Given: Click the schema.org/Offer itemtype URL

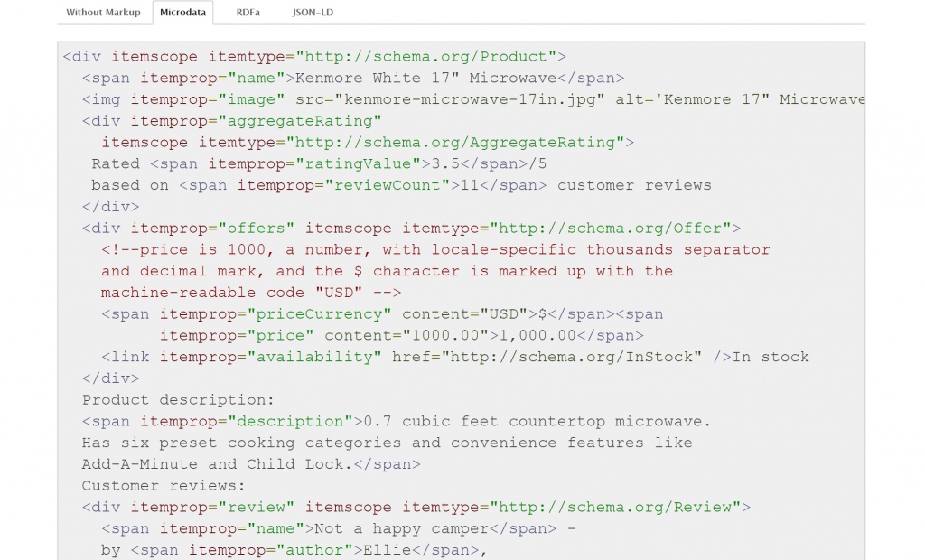Looking at the screenshot, I should [x=615, y=229].
